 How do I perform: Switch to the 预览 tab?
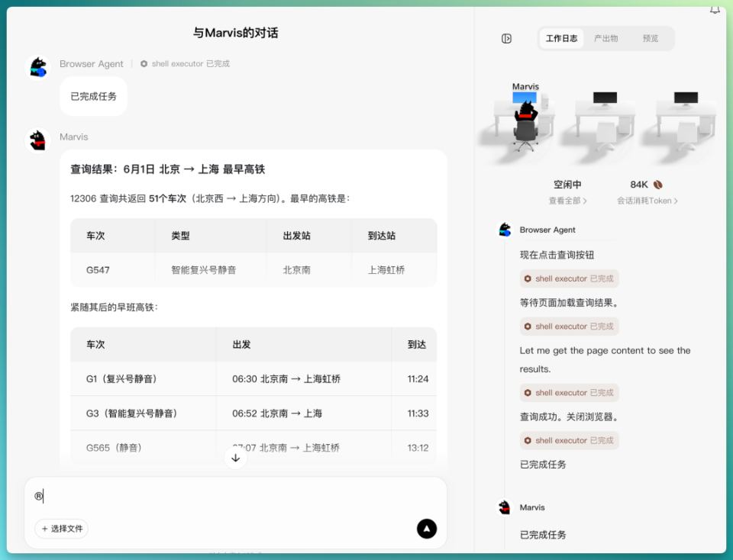coord(651,38)
